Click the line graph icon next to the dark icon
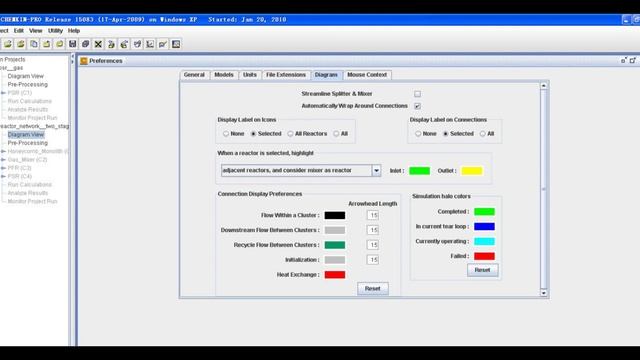Viewport: 640px width, 360px height. tap(163, 44)
